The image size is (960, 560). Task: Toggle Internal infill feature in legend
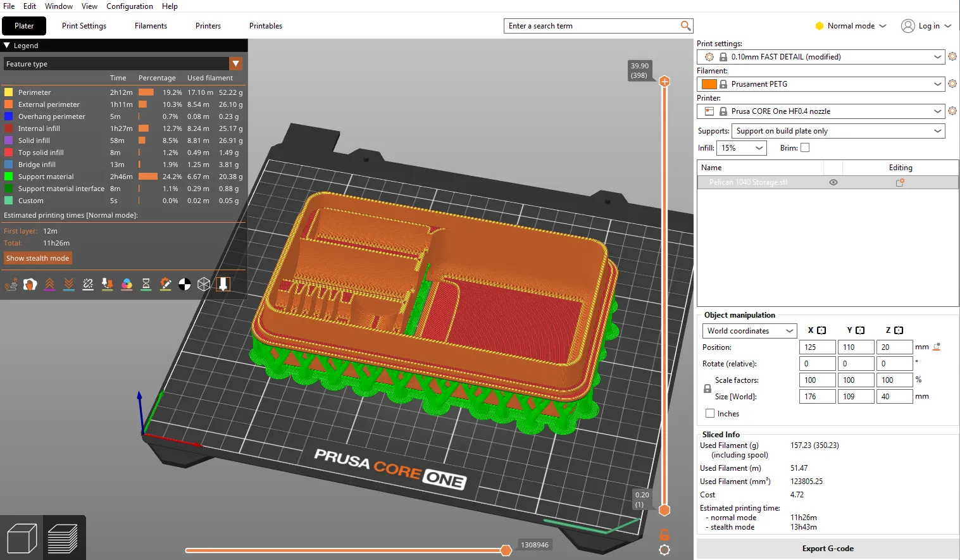click(x=9, y=128)
